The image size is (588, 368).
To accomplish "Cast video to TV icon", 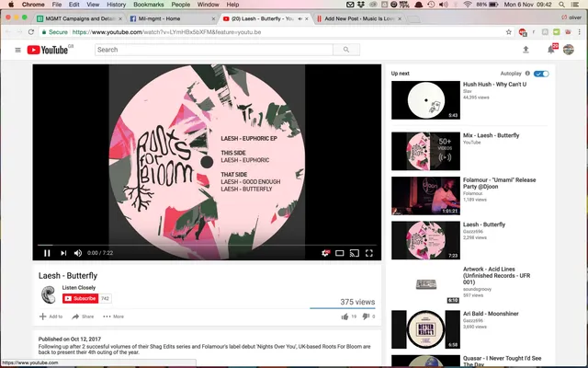I will pyautogui.click(x=355, y=253).
